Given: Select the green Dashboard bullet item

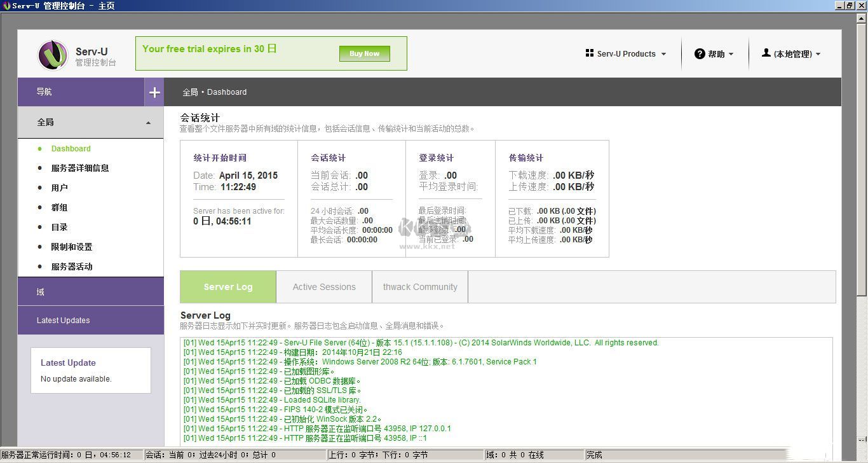Looking at the screenshot, I should 71,148.
